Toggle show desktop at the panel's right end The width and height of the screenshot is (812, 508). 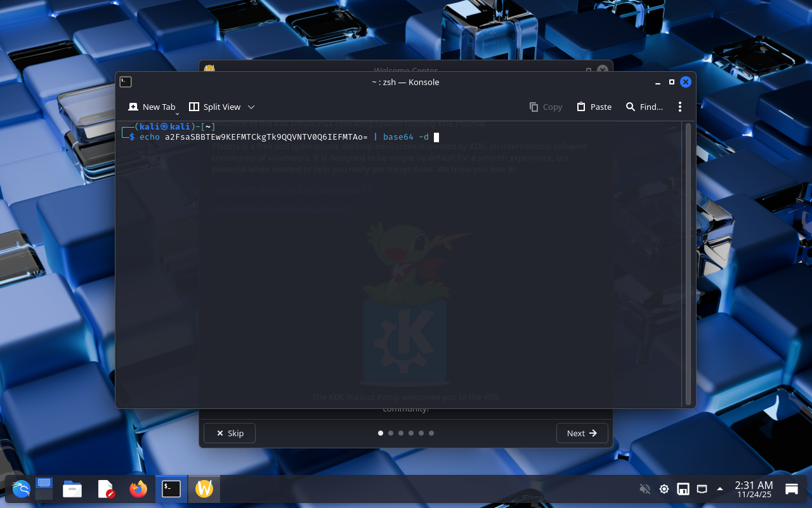click(792, 489)
